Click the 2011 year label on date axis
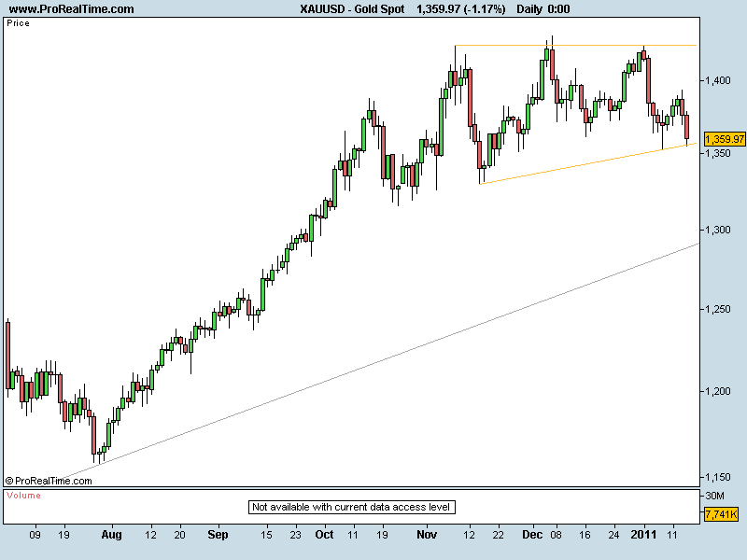This screenshot has height=560, width=747. click(643, 535)
